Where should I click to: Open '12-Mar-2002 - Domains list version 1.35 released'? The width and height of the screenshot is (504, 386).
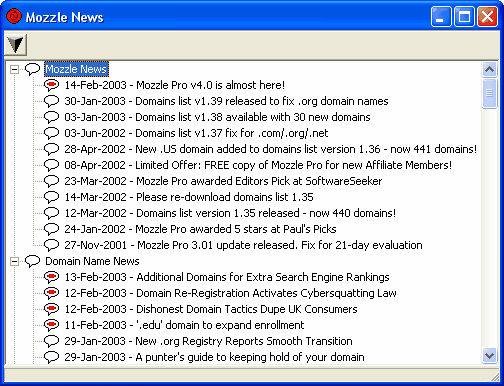coord(230,213)
